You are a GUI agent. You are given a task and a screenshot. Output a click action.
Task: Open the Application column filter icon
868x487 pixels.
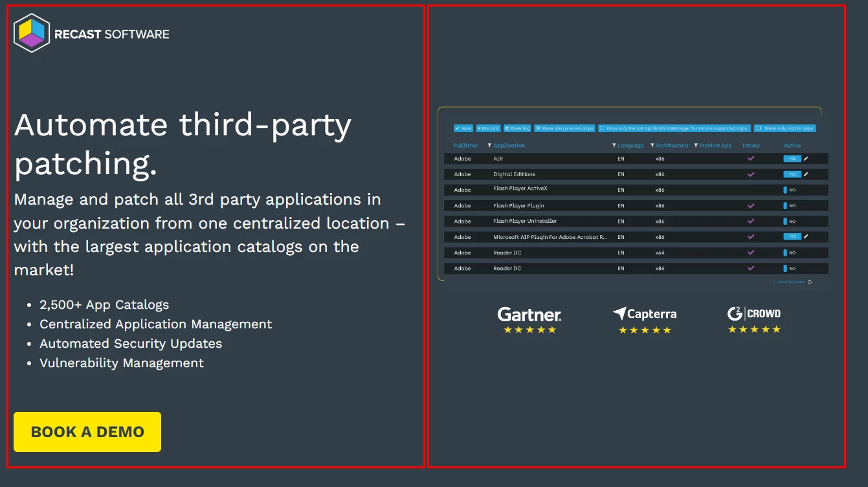click(489, 146)
